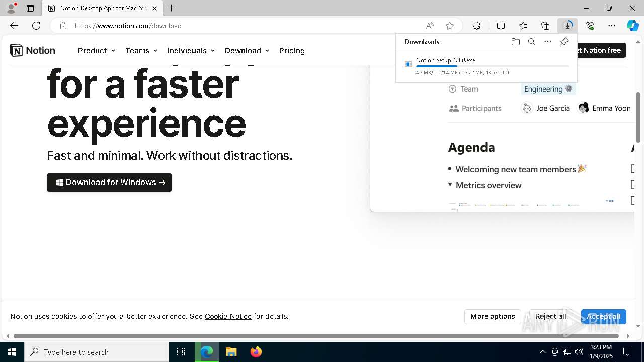Viewport: 644px width, 362px height.
Task: Expand the Teams menu
Action: 141,50
